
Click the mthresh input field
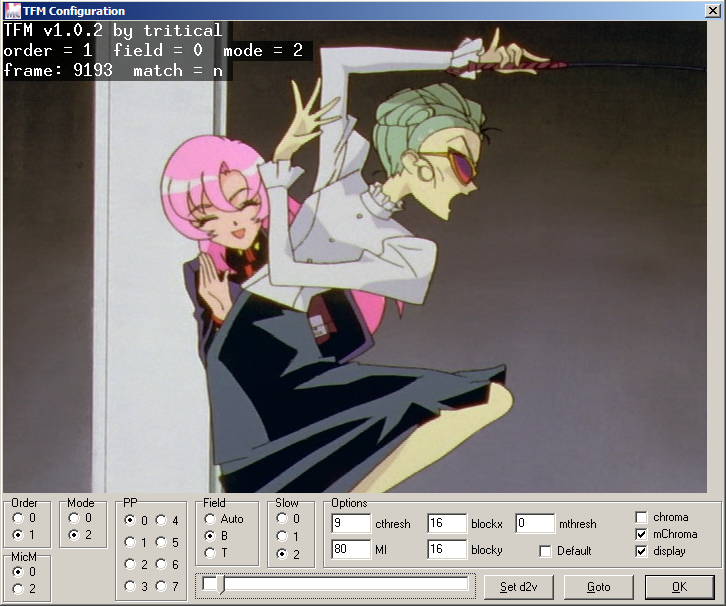point(535,523)
